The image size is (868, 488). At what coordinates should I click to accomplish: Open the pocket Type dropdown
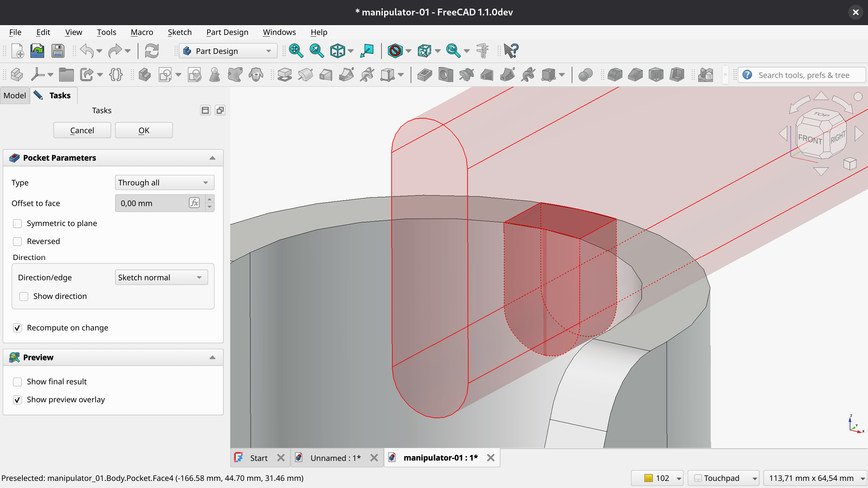tap(164, 183)
